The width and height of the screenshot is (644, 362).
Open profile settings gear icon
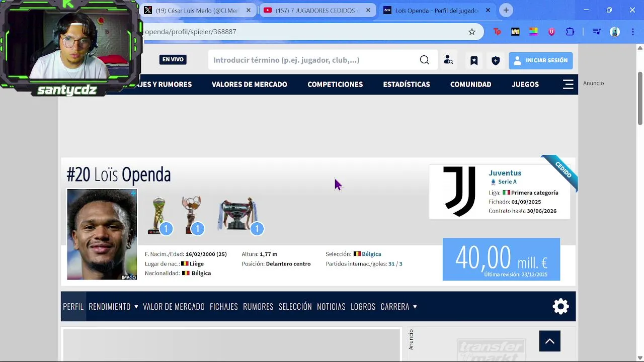(560, 307)
